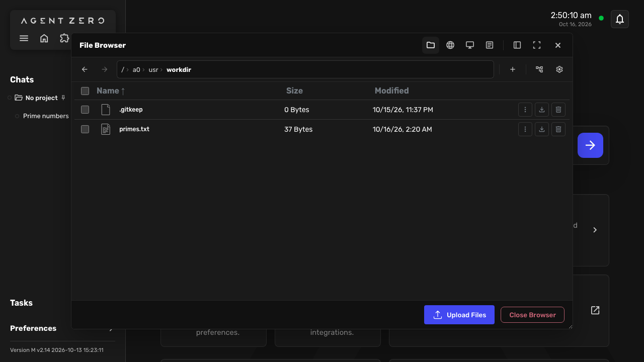Navigate to a0 in breadcrumb path
The width and height of the screenshot is (644, 362).
136,70
